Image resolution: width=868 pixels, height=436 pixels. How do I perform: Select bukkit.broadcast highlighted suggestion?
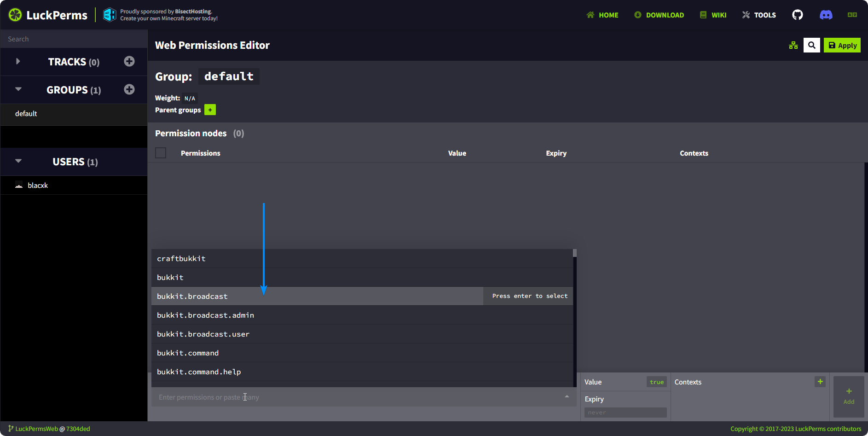pyautogui.click(x=362, y=296)
